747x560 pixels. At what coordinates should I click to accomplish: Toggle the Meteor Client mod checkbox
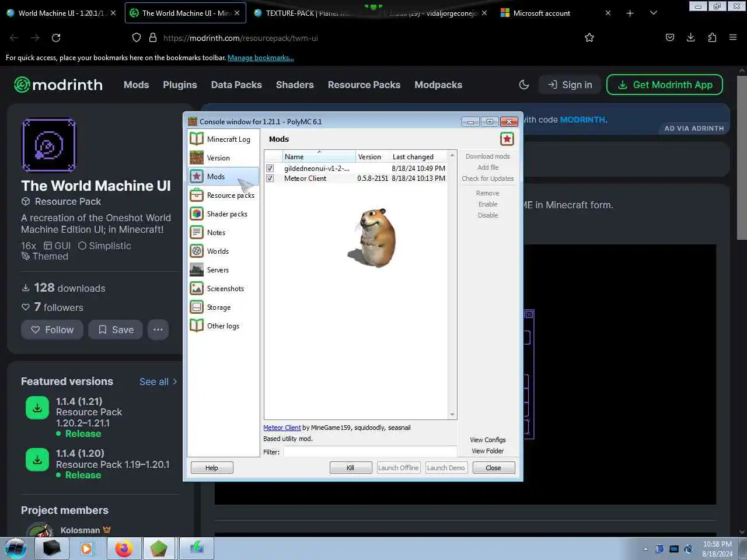point(270,178)
